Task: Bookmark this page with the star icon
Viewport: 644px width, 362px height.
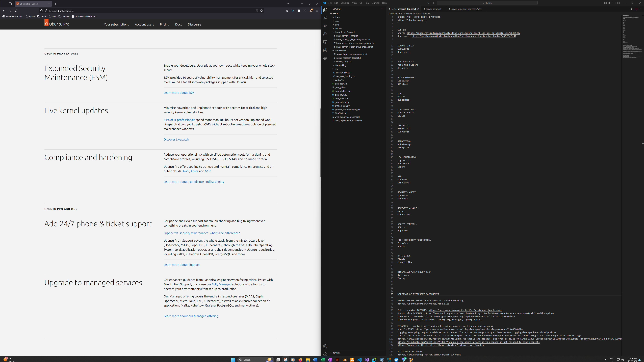Action: click(x=262, y=11)
